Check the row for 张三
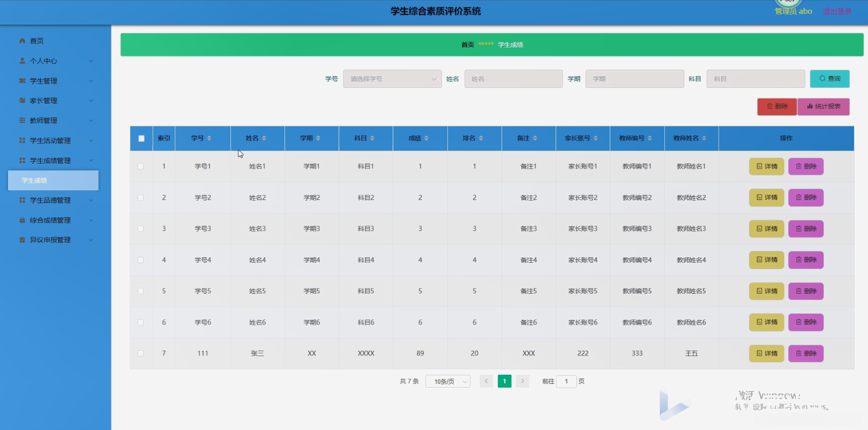Screen dimensions: 868x430 (x=140, y=353)
